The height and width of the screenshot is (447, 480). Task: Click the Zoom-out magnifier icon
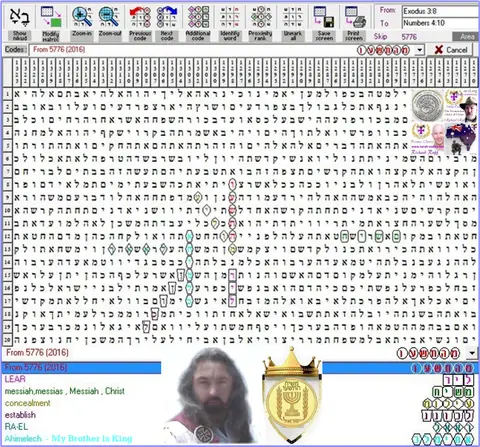pos(109,17)
